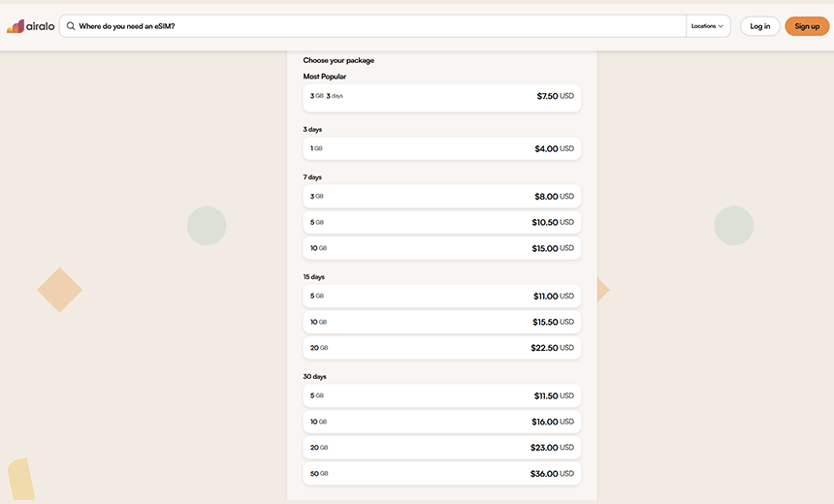Pick the 10 GB package for $16.00
834x504 pixels.
442,422
